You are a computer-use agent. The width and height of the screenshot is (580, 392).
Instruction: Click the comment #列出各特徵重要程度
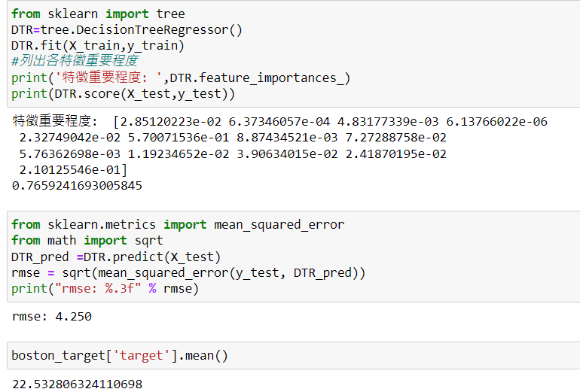(75, 61)
